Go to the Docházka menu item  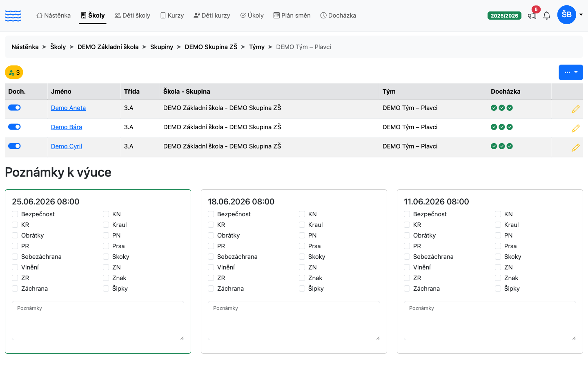pos(338,16)
